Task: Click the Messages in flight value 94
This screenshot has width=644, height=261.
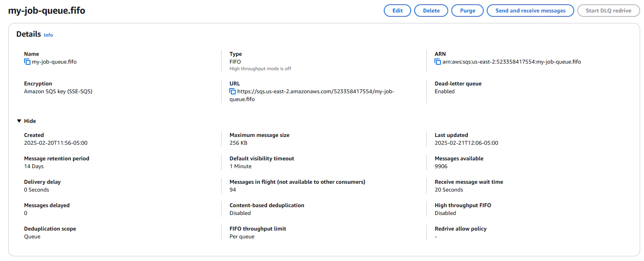Action: click(233, 190)
